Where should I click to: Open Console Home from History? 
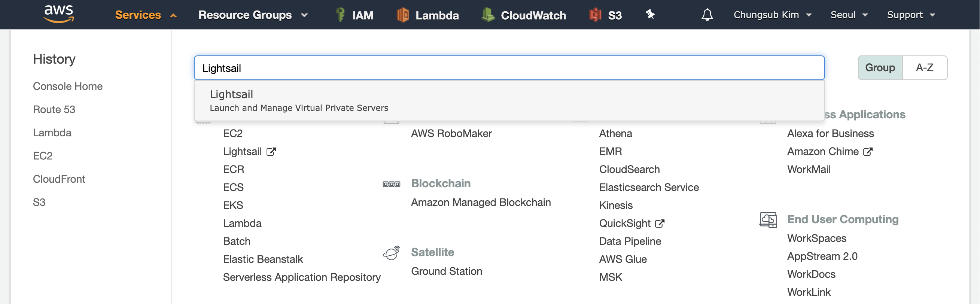coord(68,86)
